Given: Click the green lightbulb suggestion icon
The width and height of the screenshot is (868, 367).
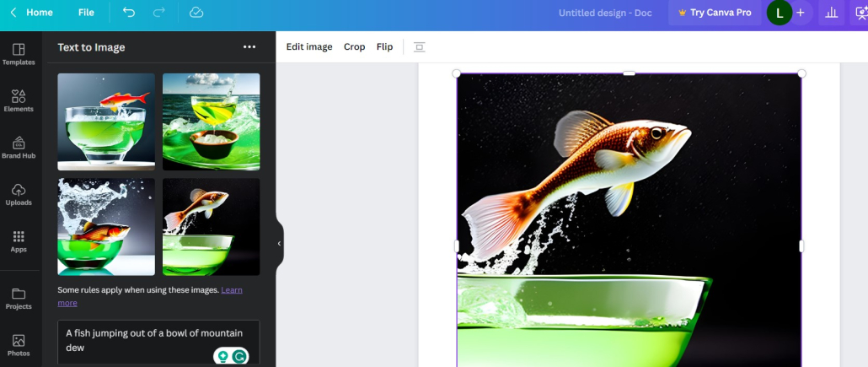Looking at the screenshot, I should [x=223, y=357].
